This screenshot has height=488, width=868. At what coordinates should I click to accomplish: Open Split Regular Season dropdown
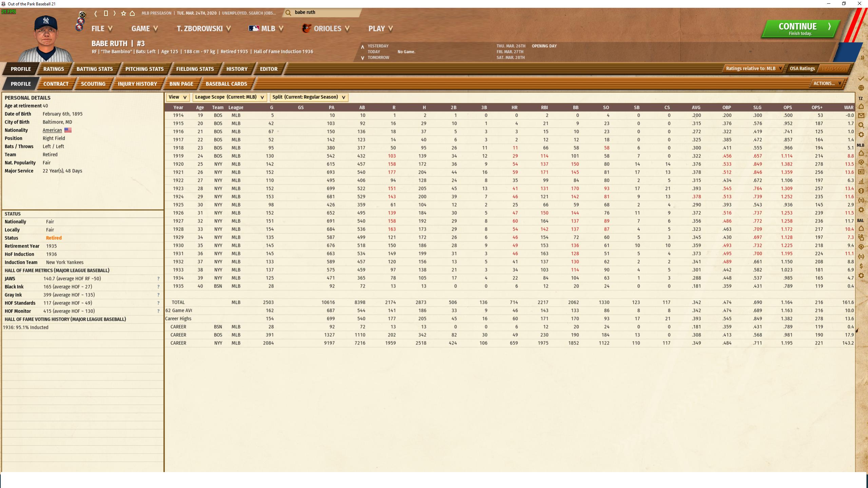pos(309,97)
